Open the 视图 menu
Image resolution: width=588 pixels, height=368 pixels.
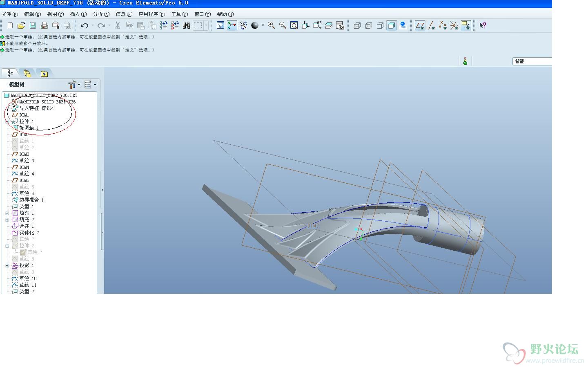point(55,14)
